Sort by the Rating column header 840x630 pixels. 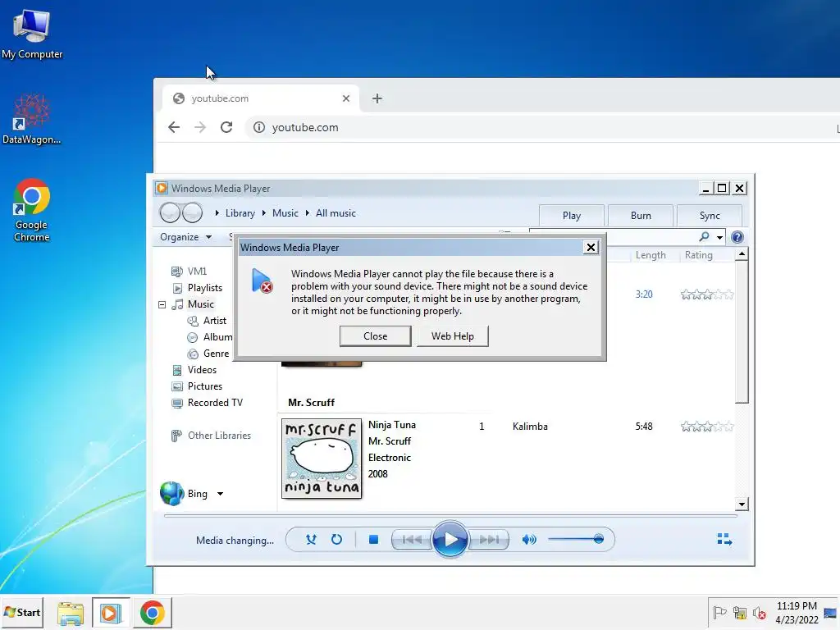[699, 255]
